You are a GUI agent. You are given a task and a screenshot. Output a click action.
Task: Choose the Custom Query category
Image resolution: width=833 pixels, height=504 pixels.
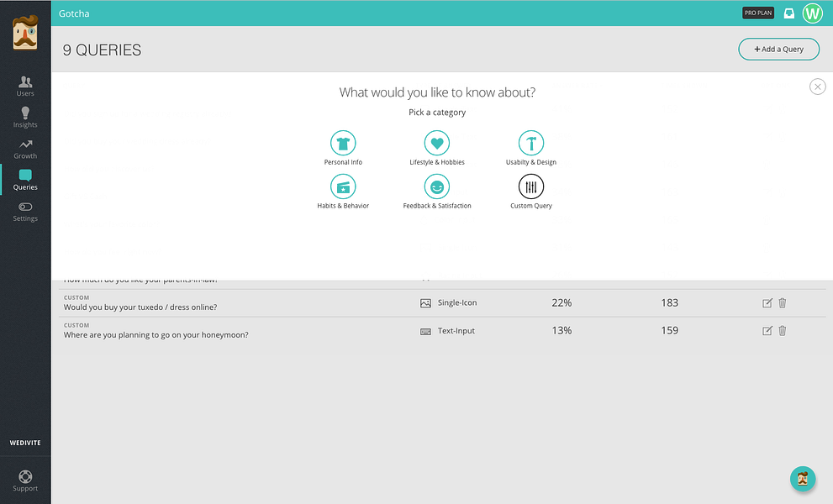(x=531, y=192)
